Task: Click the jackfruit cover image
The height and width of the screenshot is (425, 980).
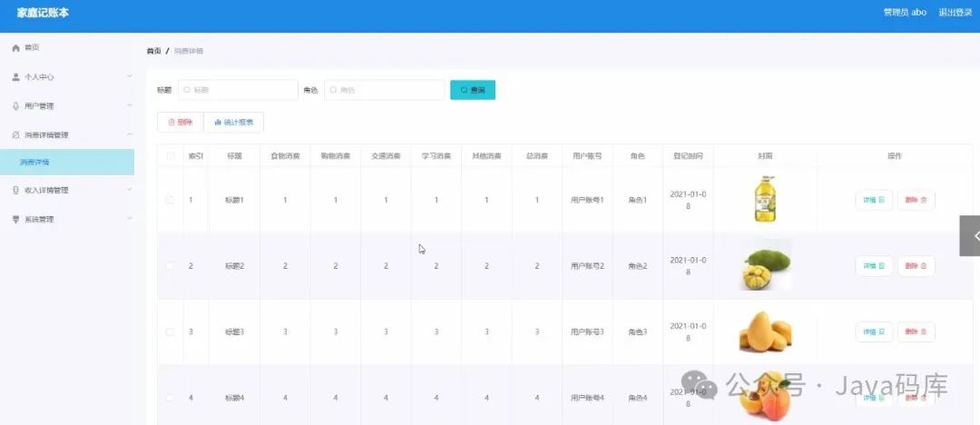Action: [766, 265]
